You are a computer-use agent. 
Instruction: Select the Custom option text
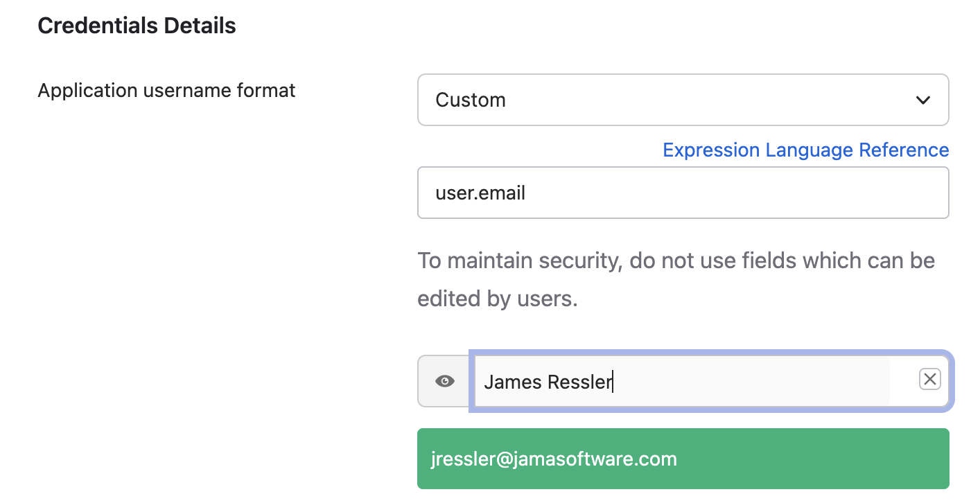click(x=471, y=100)
